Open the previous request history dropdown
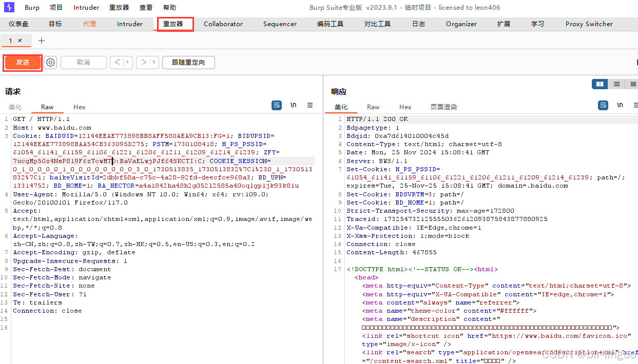Viewport: 638px width, 364px height. 128,62
